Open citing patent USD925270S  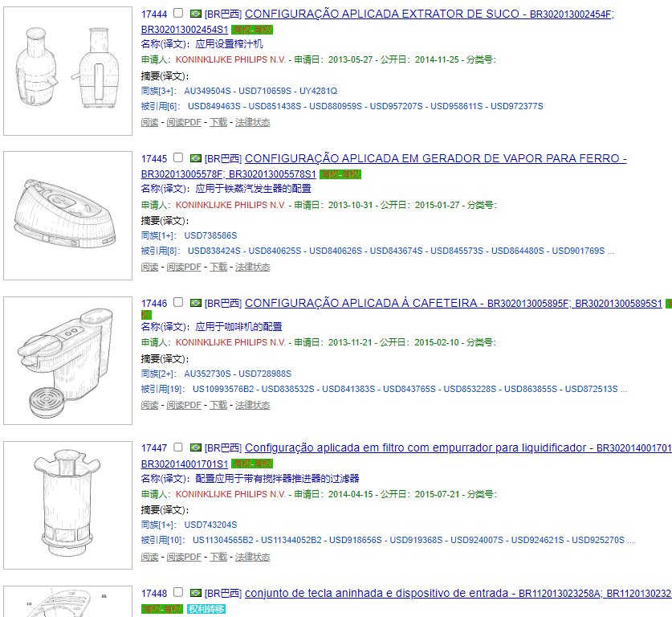(598, 540)
